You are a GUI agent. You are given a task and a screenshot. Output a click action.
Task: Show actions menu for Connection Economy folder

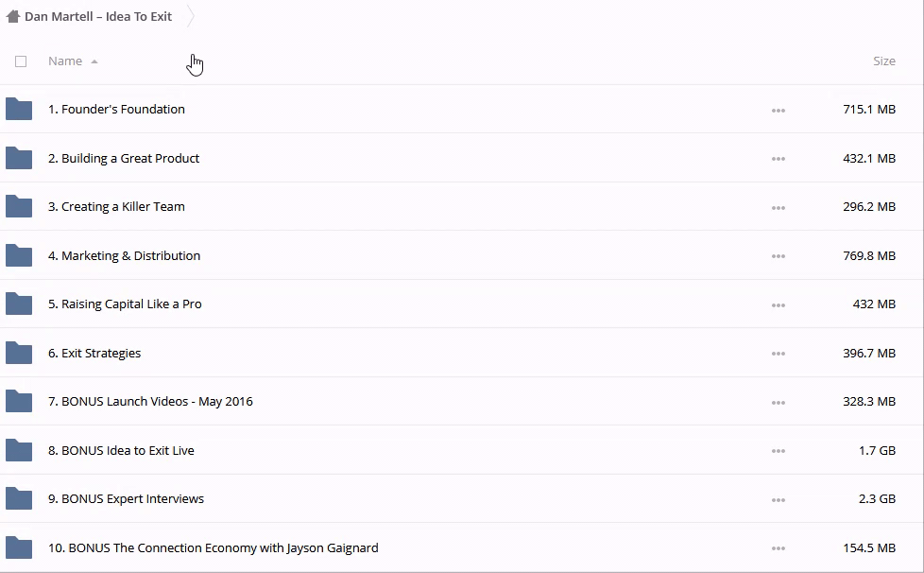(778, 548)
